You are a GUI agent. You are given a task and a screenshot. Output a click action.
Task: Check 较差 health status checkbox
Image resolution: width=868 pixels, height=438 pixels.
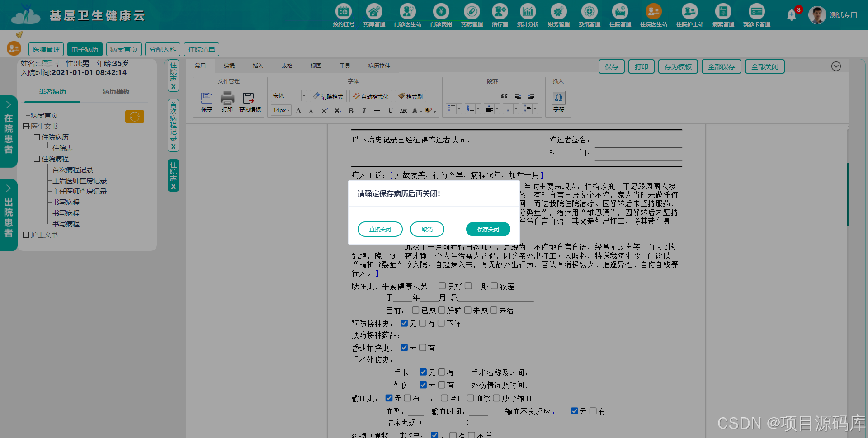point(494,286)
